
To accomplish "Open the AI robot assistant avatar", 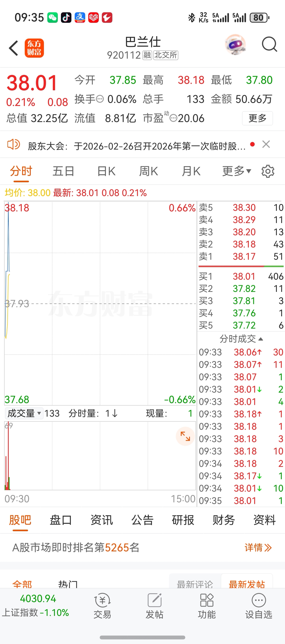I will (235, 45).
